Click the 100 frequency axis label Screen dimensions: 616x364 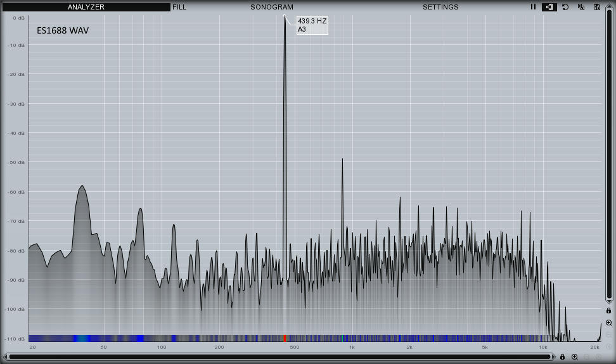pos(162,347)
